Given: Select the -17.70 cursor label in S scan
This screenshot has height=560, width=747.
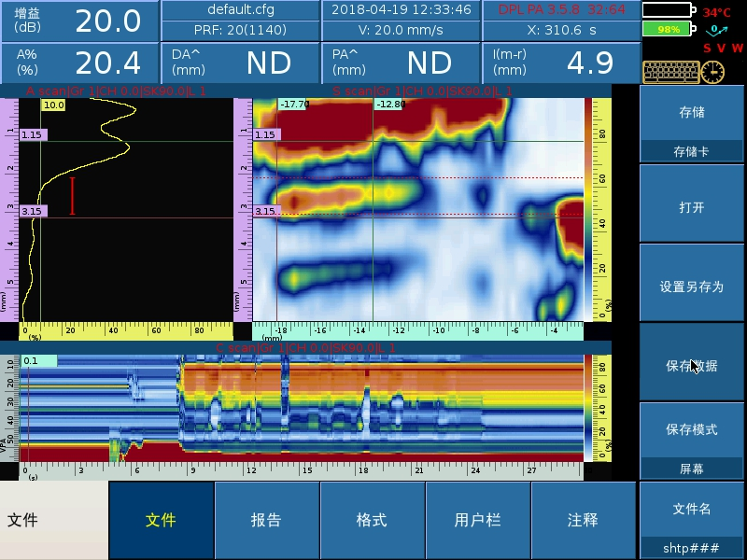Looking at the screenshot, I should pos(293,105).
